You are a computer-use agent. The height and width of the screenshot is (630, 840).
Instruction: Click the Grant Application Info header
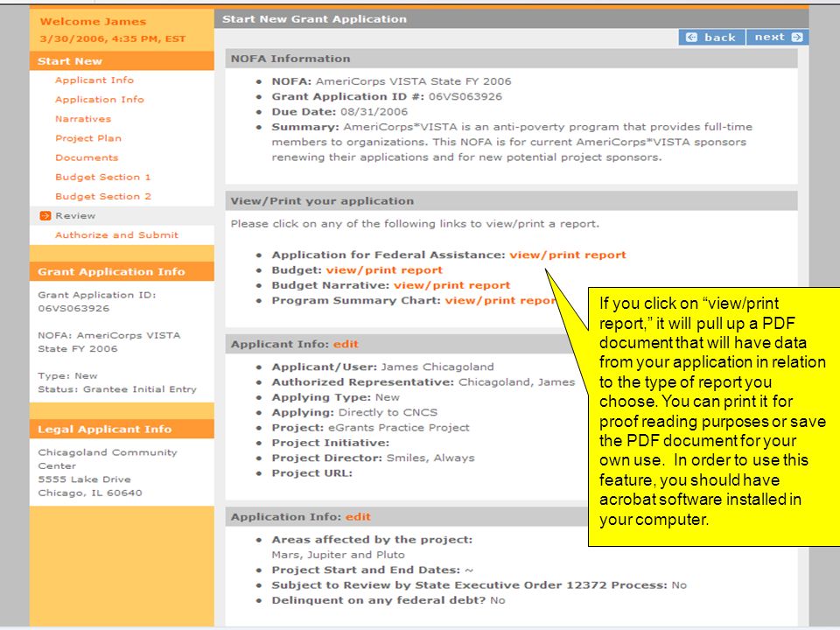coord(122,271)
